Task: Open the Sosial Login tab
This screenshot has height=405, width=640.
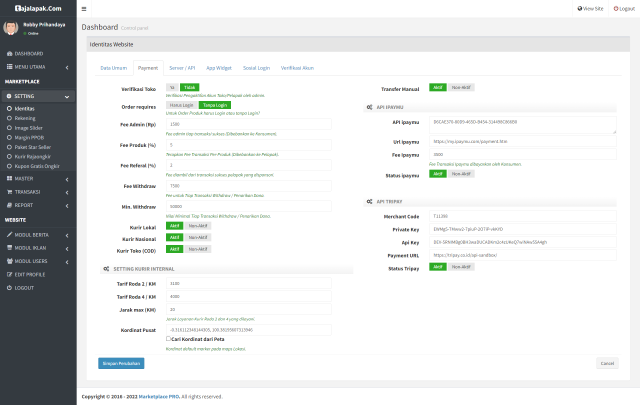Action: 257,67
